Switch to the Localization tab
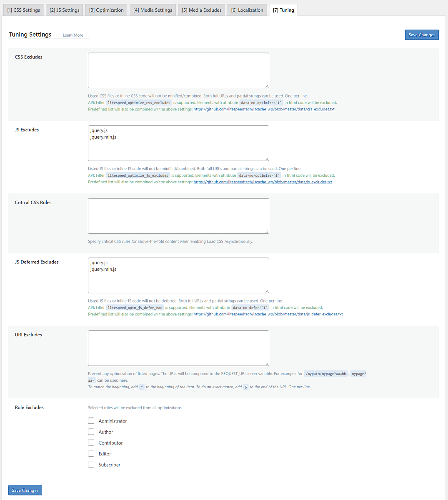448x500 pixels. point(247,10)
